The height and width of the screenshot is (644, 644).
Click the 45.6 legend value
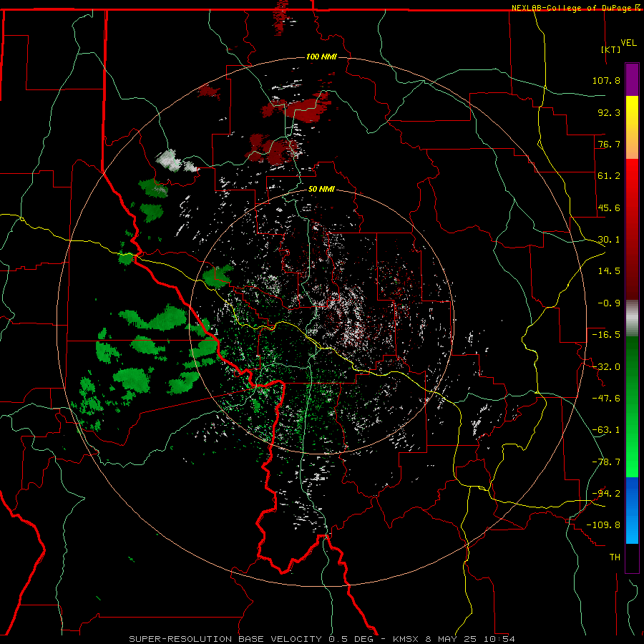[609, 208]
